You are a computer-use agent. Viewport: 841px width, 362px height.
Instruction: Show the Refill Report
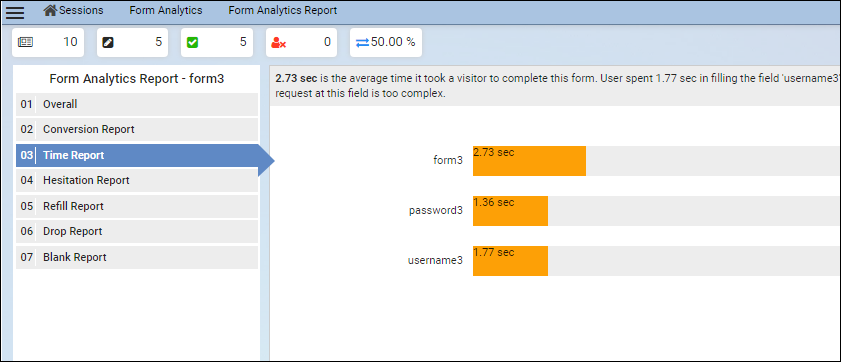coord(137,206)
